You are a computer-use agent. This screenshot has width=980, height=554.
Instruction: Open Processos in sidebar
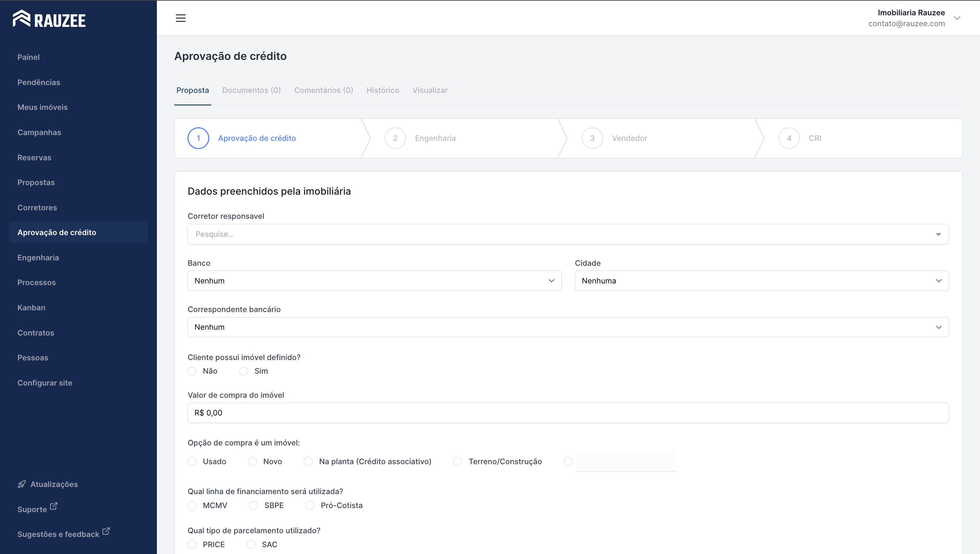[36, 282]
